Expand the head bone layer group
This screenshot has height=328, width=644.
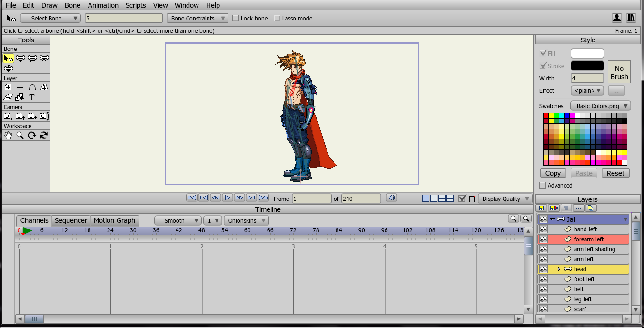point(559,269)
